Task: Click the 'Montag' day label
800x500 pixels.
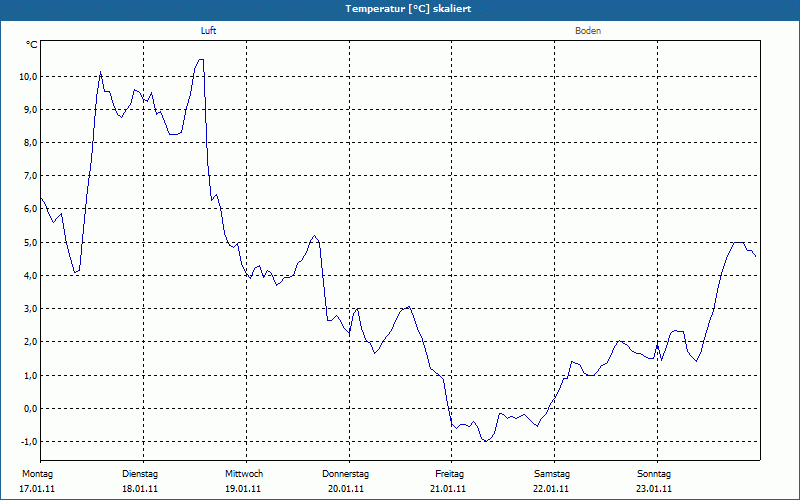Action: coord(37,474)
